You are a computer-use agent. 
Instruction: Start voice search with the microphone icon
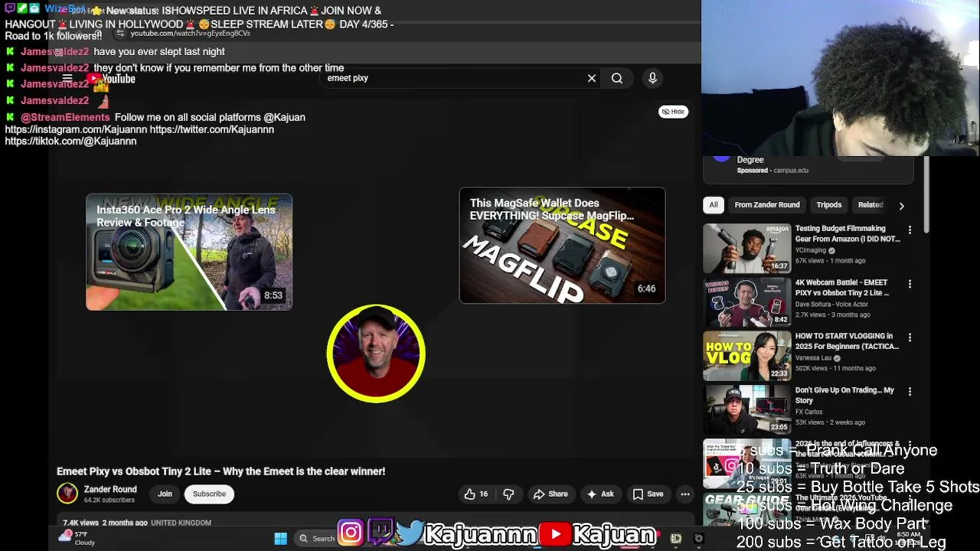coord(652,78)
